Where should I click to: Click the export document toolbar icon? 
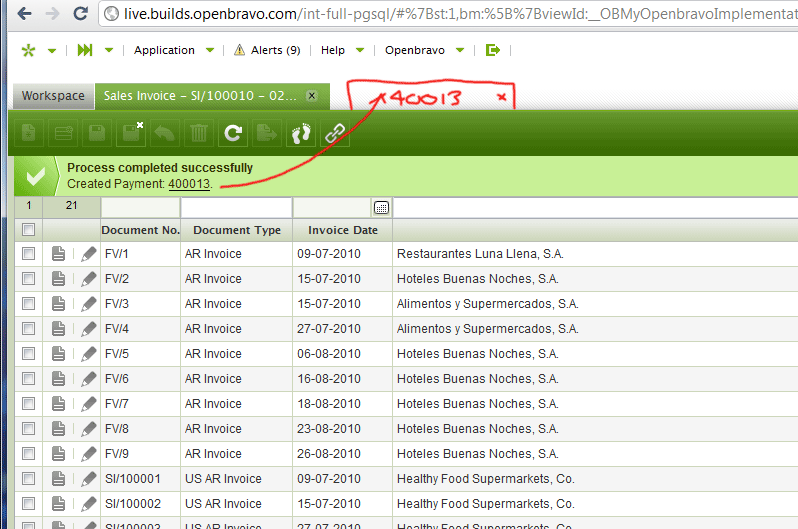267,132
